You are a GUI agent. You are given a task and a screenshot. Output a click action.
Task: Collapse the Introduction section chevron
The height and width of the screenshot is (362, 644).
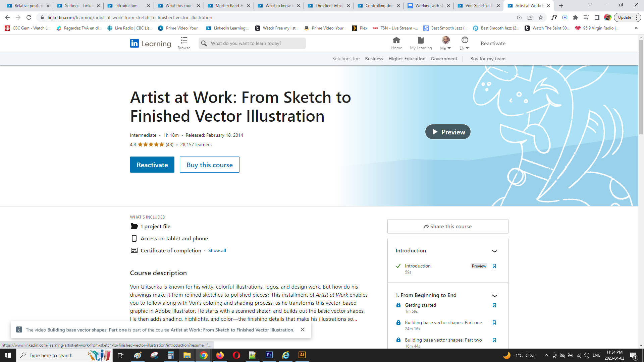494,251
